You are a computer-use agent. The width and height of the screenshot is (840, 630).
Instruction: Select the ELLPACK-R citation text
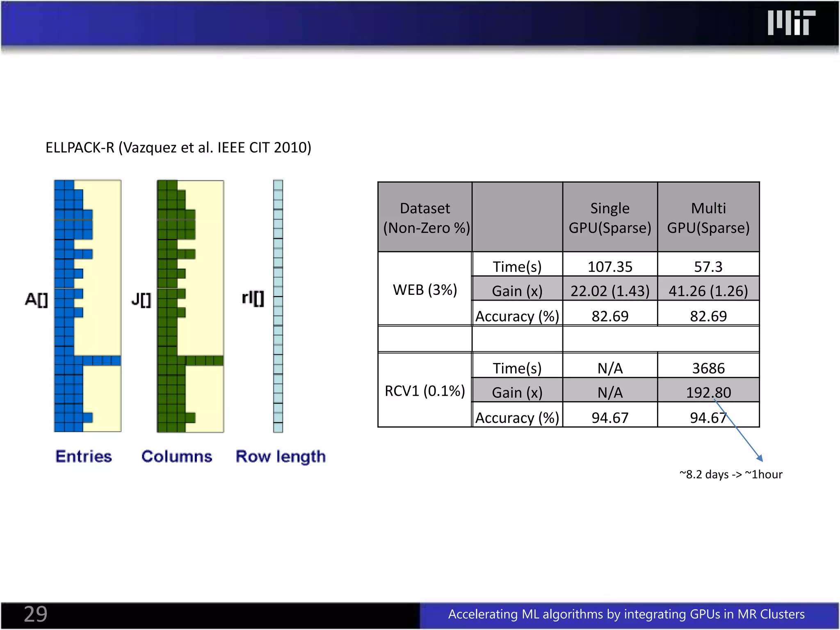point(178,147)
